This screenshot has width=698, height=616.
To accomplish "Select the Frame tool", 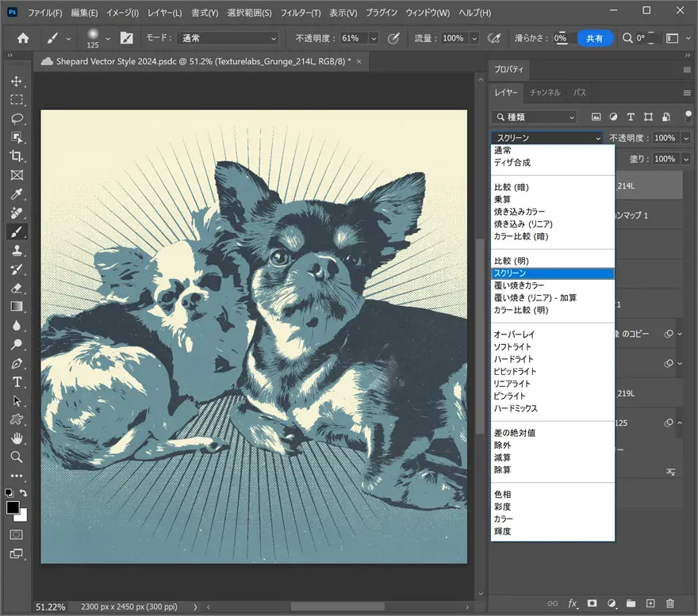I will tap(17, 175).
